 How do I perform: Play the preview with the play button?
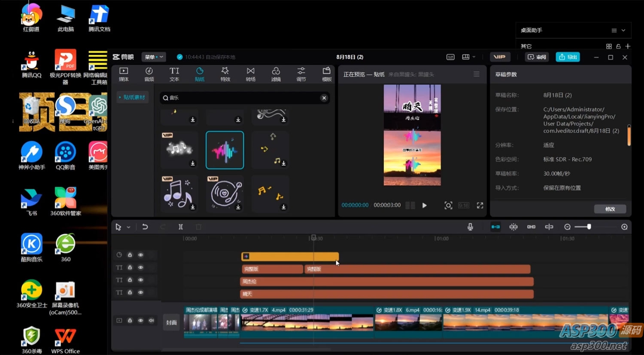click(x=424, y=205)
